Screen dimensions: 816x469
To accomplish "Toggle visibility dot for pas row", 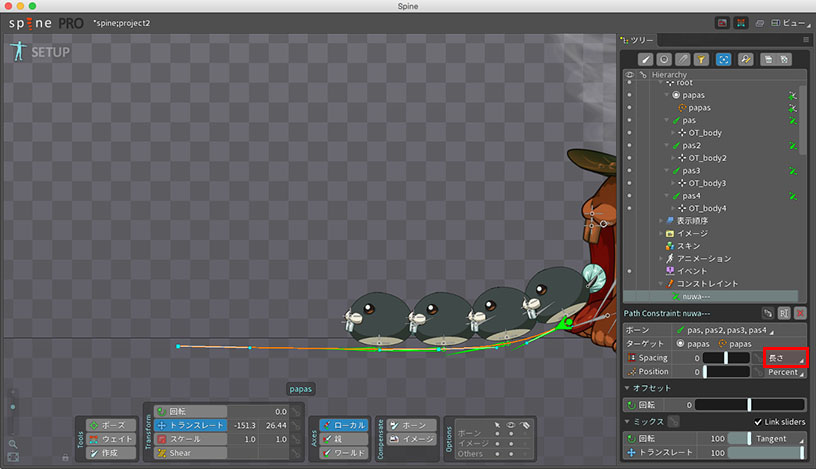I will click(629, 120).
